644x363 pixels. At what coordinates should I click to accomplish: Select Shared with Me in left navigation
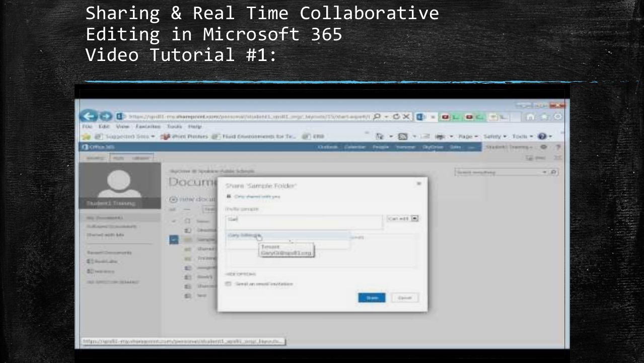point(105,235)
